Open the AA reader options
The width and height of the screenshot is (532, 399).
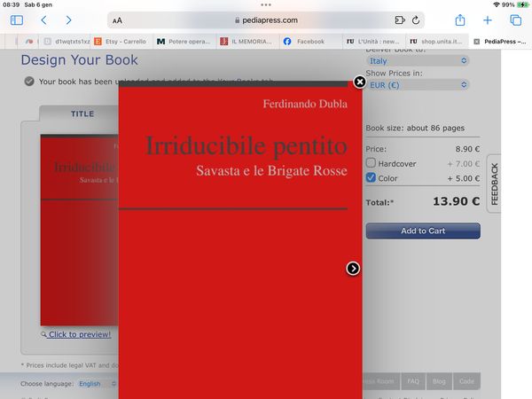point(117,20)
